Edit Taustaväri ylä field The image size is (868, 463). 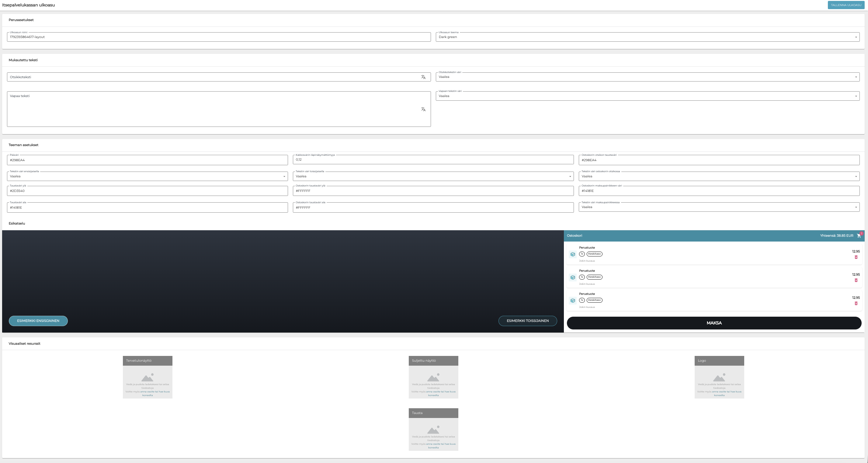[x=147, y=191]
